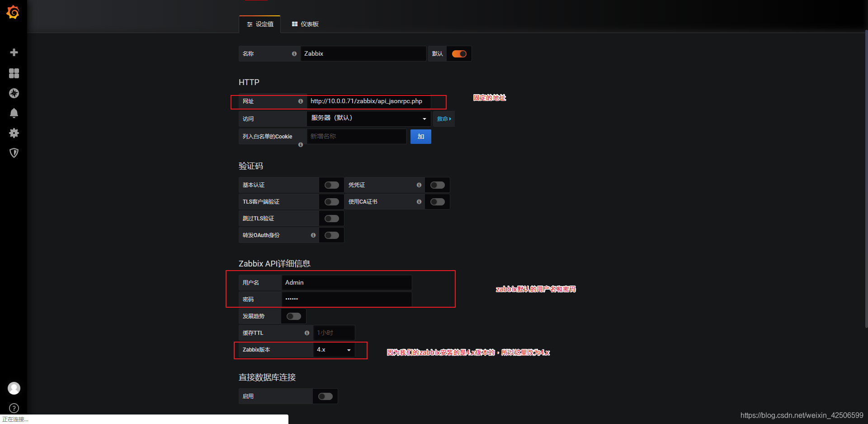
Task: Enable the 使用CA证书 toggle
Action: click(x=438, y=202)
